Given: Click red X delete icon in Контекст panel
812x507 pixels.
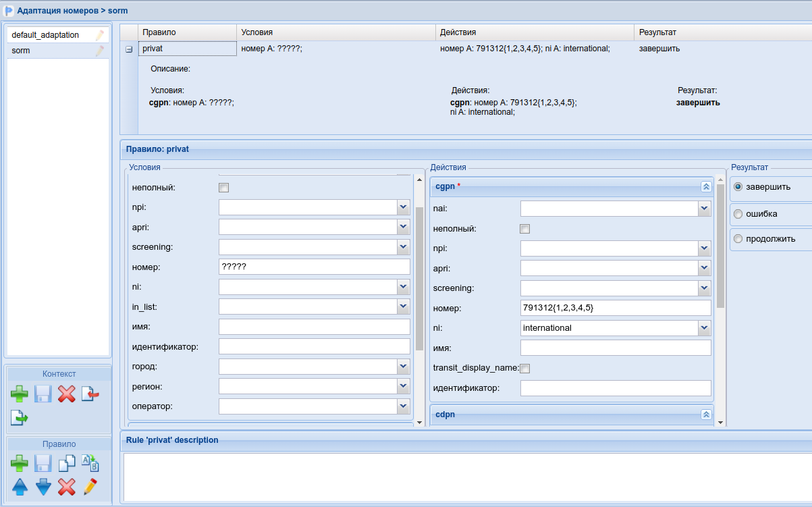Looking at the screenshot, I should 66,394.
